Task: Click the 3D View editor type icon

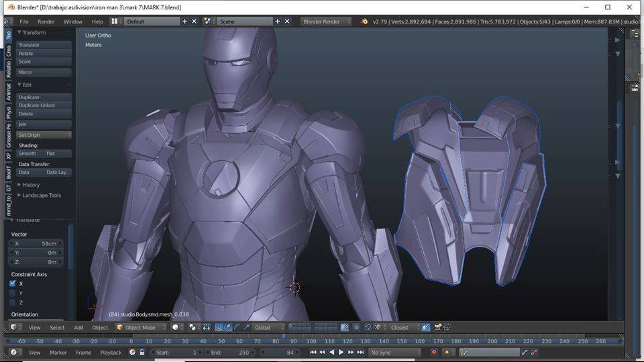Action: 13,327
